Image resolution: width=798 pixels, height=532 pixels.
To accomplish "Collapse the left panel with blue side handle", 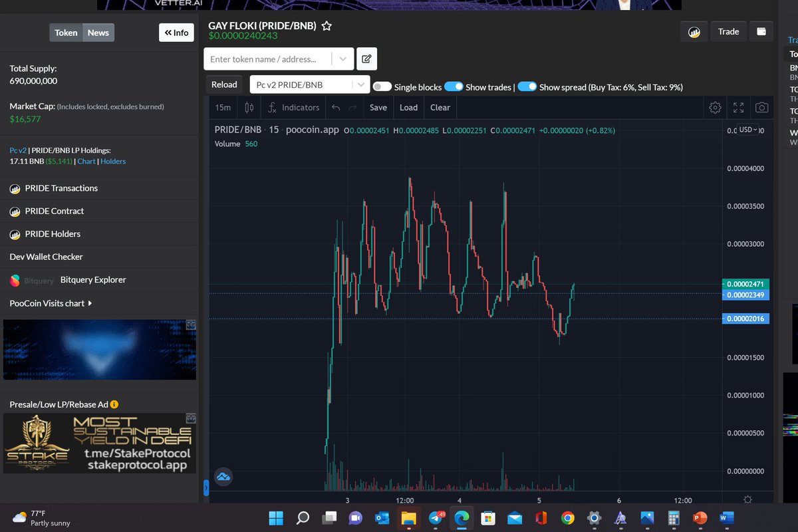I will (x=205, y=489).
